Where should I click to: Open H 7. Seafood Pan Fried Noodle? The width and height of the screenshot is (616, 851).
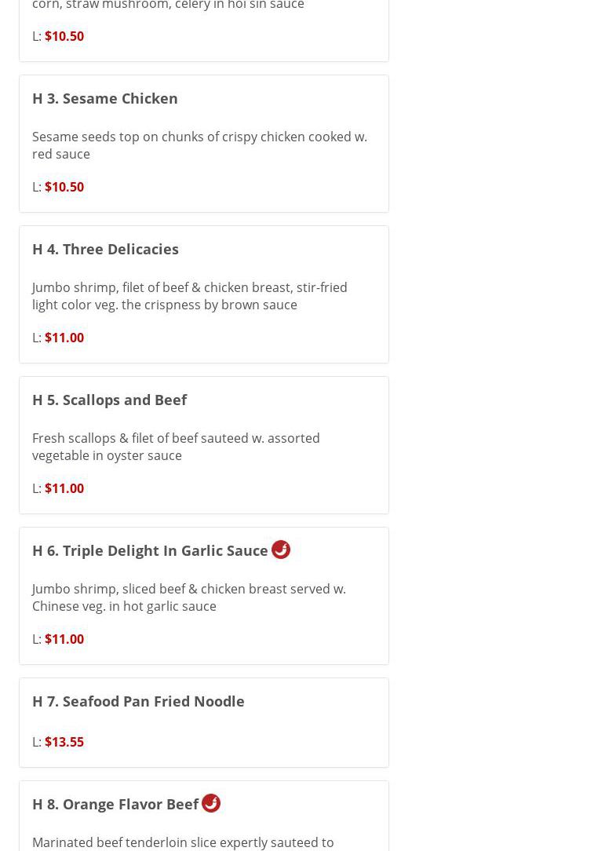[138, 701]
